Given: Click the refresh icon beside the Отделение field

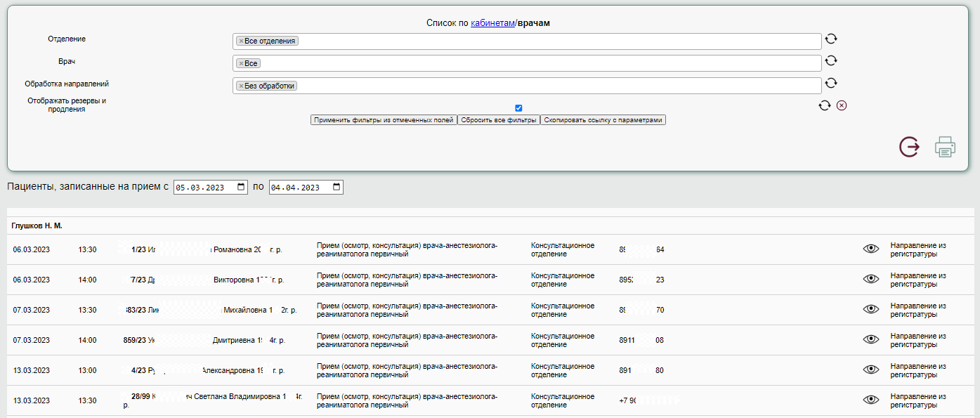Looking at the screenshot, I should (x=831, y=39).
